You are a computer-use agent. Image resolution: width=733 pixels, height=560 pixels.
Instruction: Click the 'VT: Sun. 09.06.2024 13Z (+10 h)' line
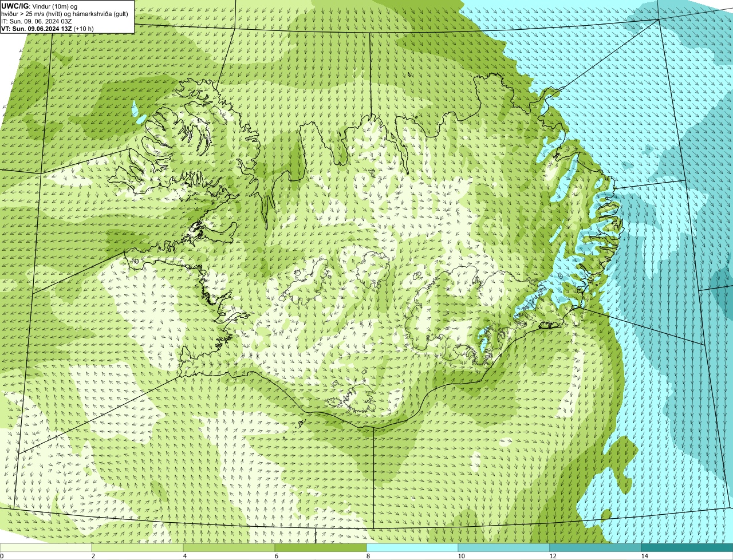[48, 28]
